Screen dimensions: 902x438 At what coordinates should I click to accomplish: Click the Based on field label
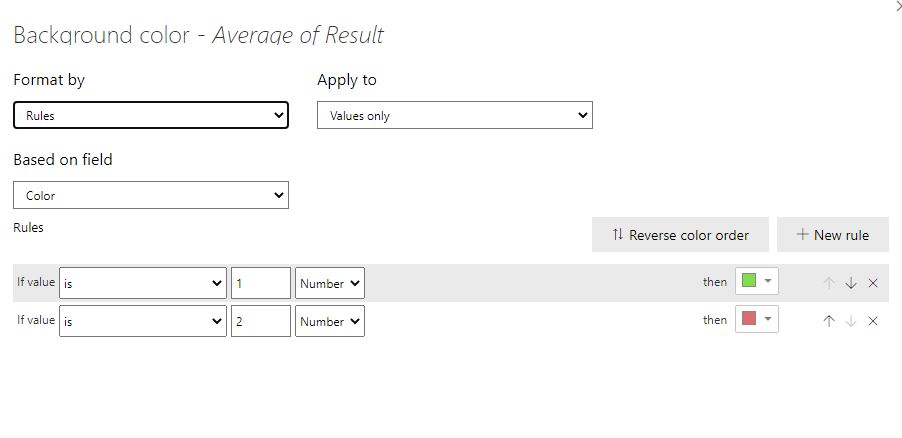(x=63, y=159)
